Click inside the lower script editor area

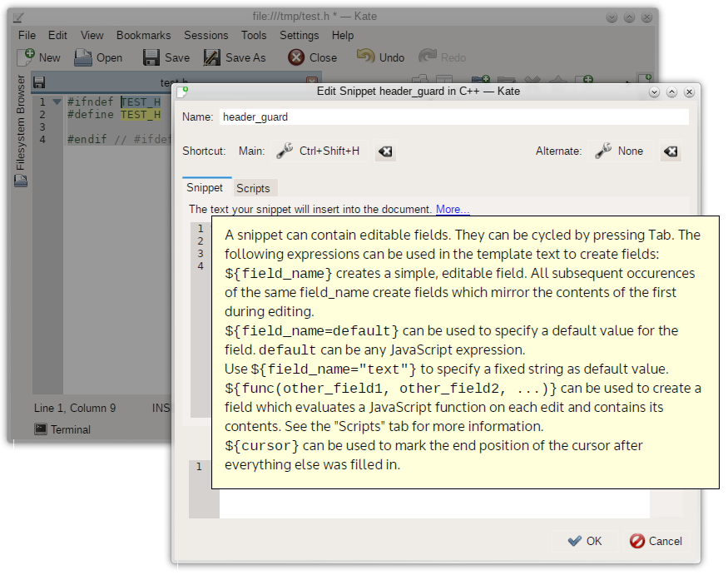(434, 504)
